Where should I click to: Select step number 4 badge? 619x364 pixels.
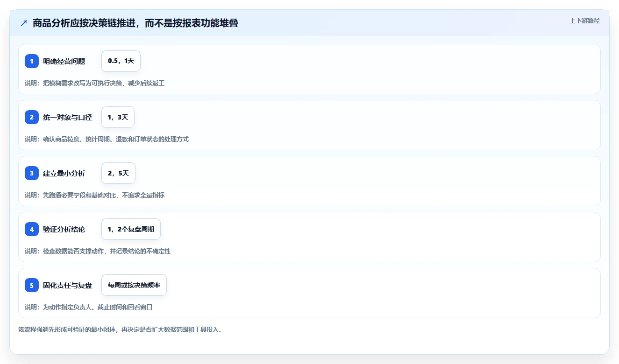[x=32, y=229]
